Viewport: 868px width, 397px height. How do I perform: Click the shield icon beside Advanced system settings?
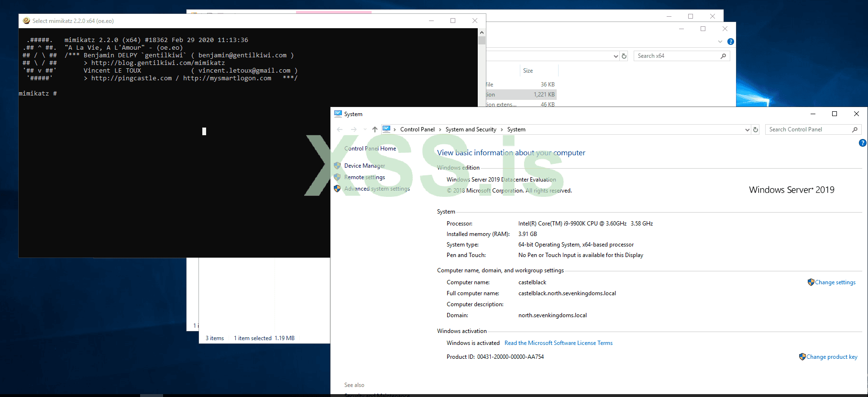(337, 189)
